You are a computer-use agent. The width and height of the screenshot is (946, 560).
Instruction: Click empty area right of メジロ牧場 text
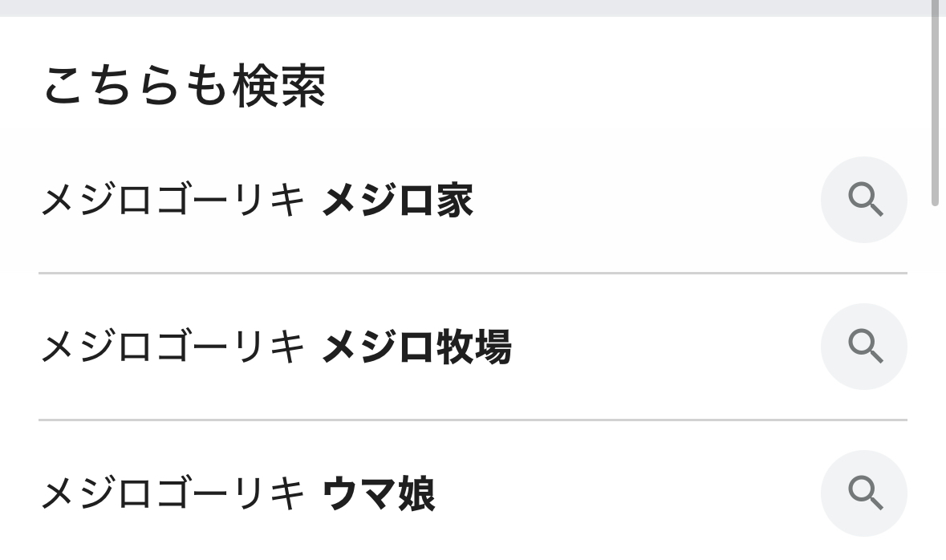coord(666,347)
